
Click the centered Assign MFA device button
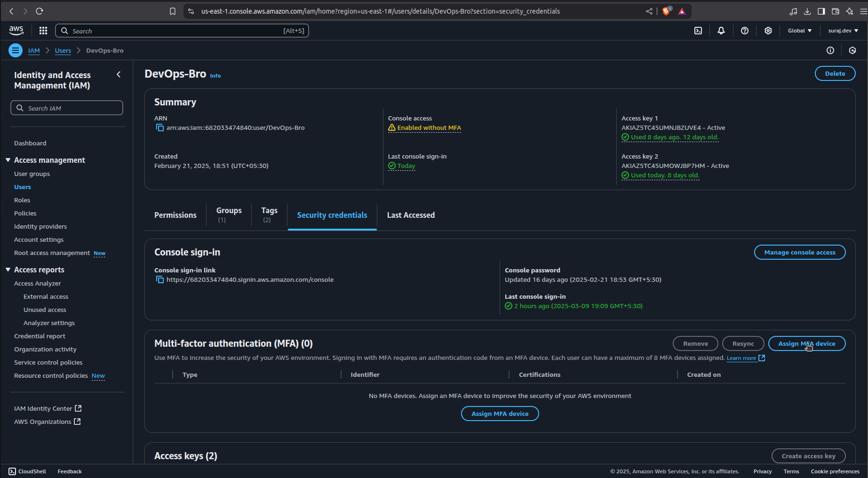point(500,414)
